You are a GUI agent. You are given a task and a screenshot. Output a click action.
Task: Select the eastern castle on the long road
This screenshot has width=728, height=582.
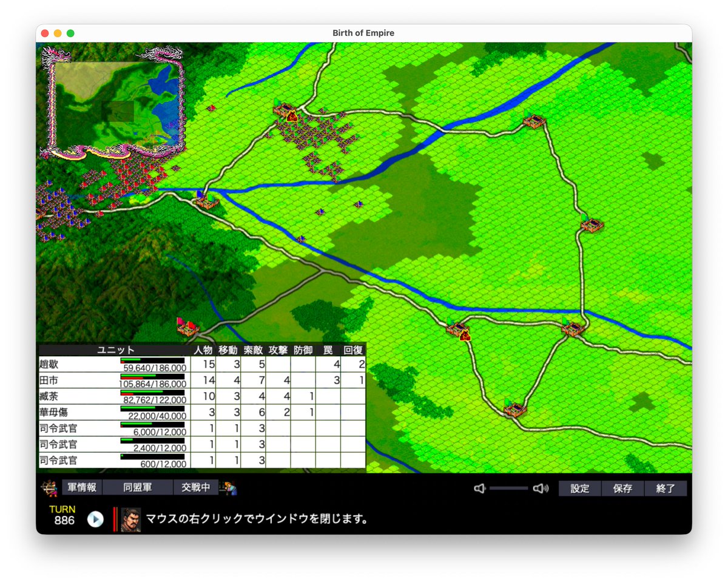(591, 223)
